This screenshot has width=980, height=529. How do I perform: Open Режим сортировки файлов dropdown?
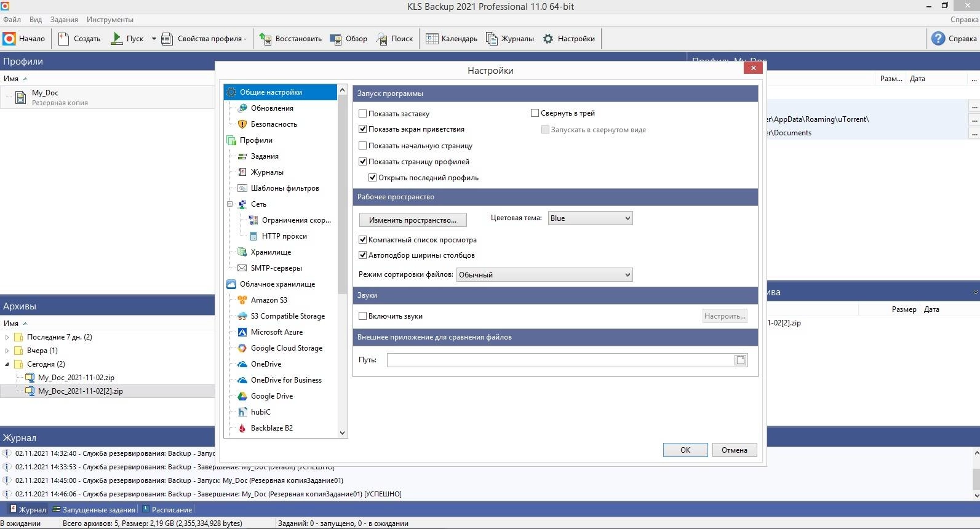(x=544, y=275)
